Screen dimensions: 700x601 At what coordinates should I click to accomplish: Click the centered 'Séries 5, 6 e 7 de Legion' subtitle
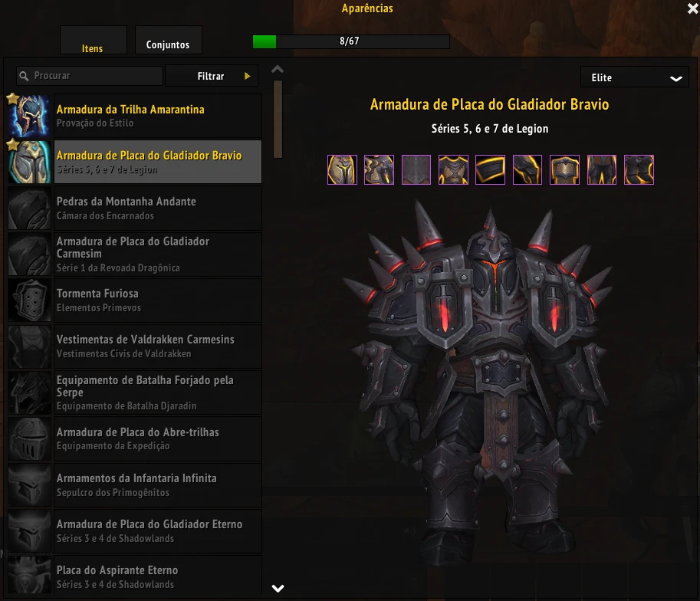(490, 129)
